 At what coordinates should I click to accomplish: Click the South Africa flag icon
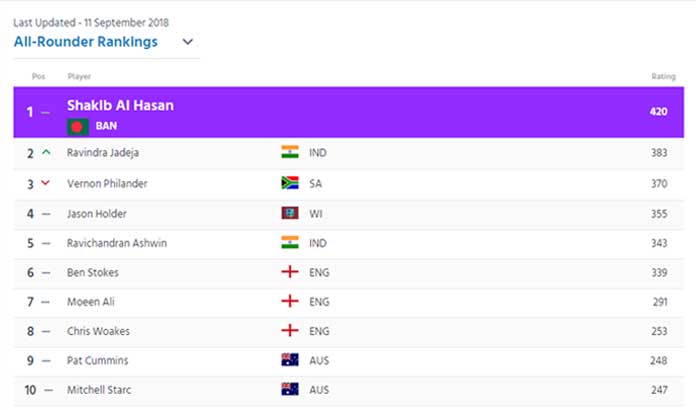[290, 183]
